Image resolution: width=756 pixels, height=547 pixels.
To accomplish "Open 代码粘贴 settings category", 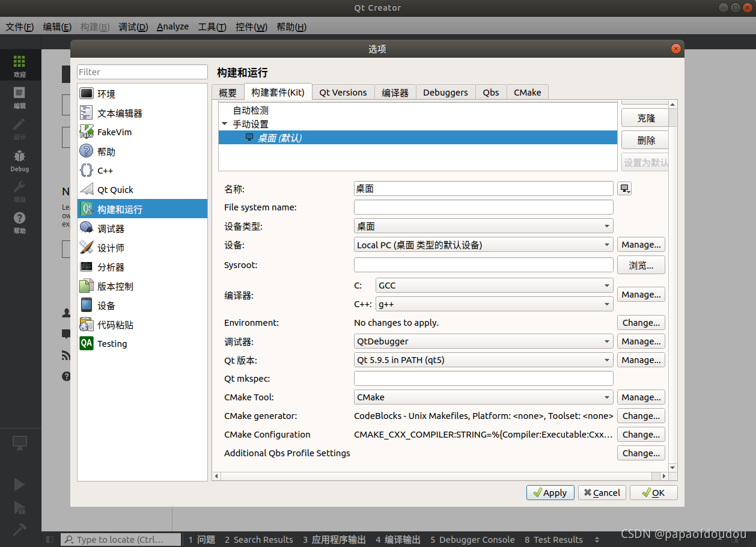I will 142,325.
